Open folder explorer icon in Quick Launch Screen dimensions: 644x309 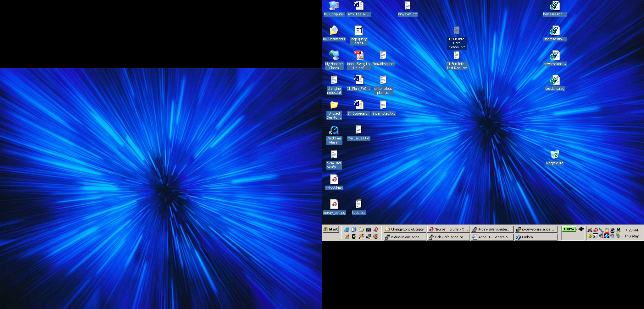[x=361, y=230]
